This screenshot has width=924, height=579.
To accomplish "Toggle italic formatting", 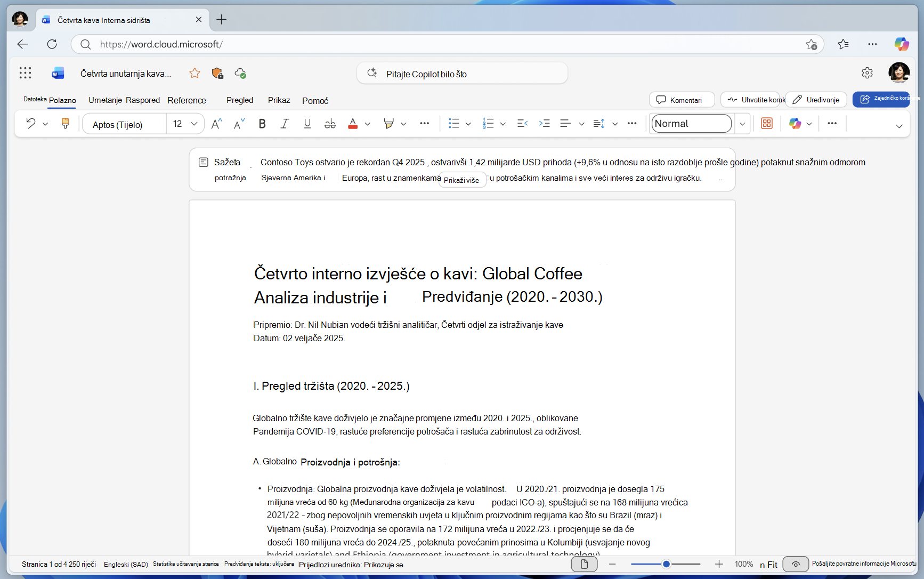I will [285, 124].
